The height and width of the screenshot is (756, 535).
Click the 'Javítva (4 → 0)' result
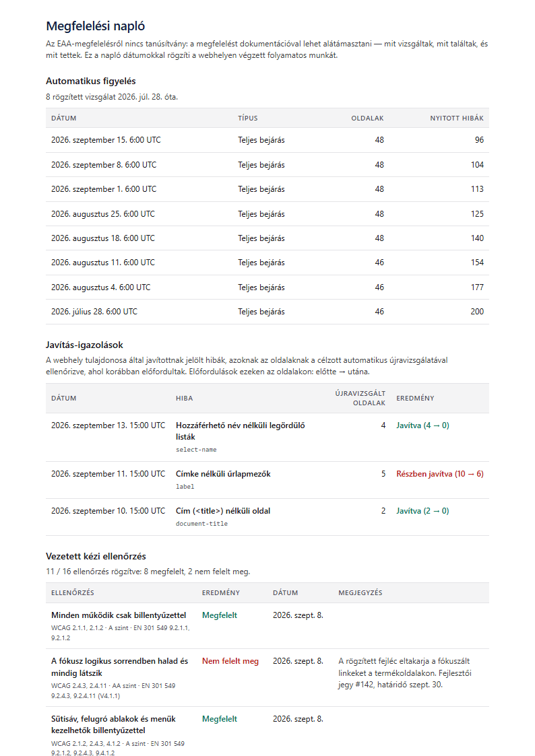422,425
